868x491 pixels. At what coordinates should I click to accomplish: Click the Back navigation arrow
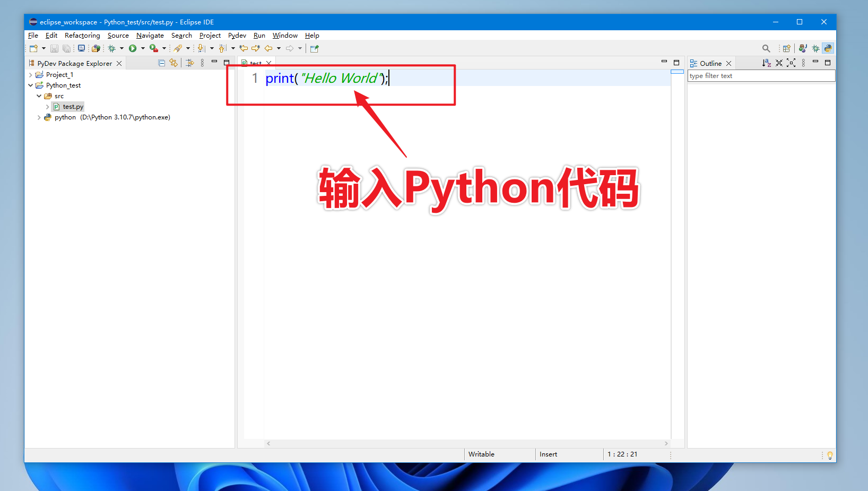click(x=268, y=48)
